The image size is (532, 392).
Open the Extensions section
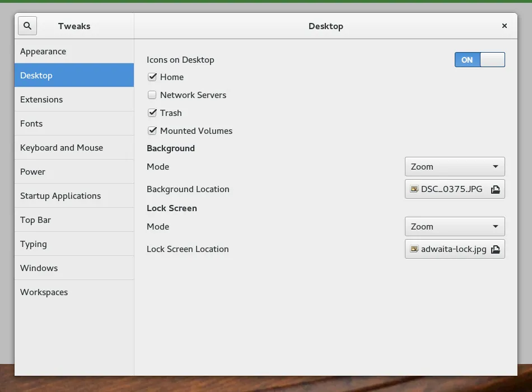pyautogui.click(x=74, y=100)
